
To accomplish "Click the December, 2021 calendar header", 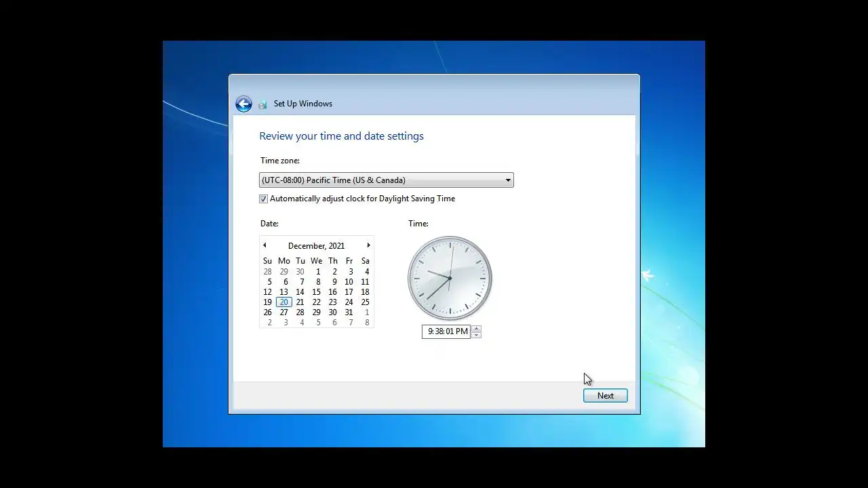I will [x=316, y=246].
